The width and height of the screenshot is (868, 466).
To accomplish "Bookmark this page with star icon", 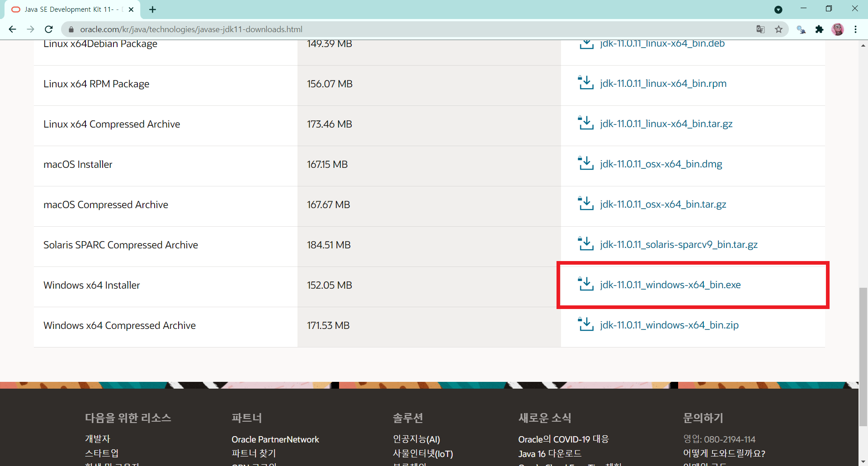I will coord(778,29).
